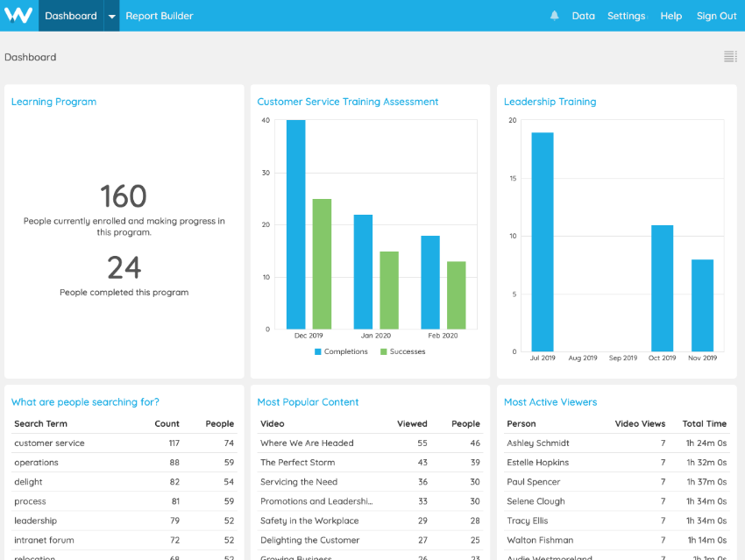Select 'Promotions and Leadershi...' video row

point(370,501)
